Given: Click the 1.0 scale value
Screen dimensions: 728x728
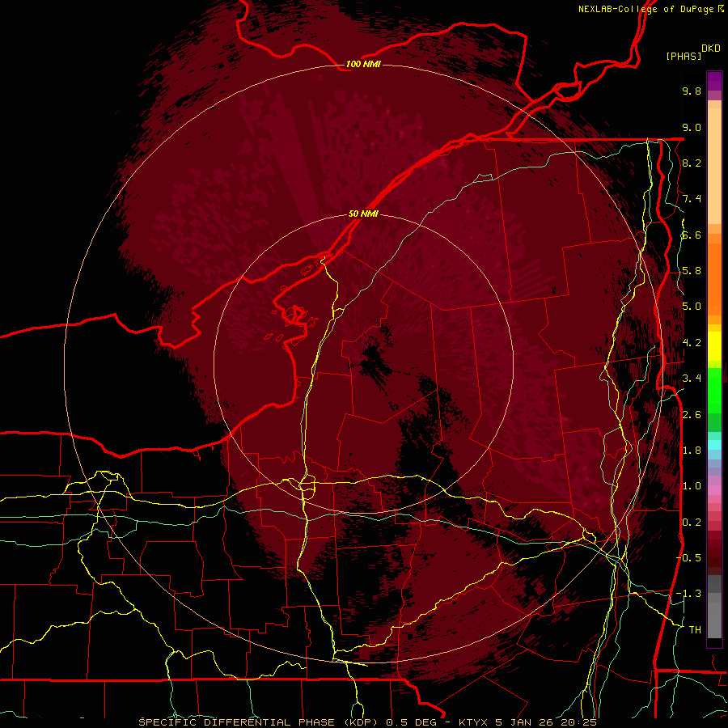Looking at the screenshot, I should pyautogui.click(x=692, y=486).
